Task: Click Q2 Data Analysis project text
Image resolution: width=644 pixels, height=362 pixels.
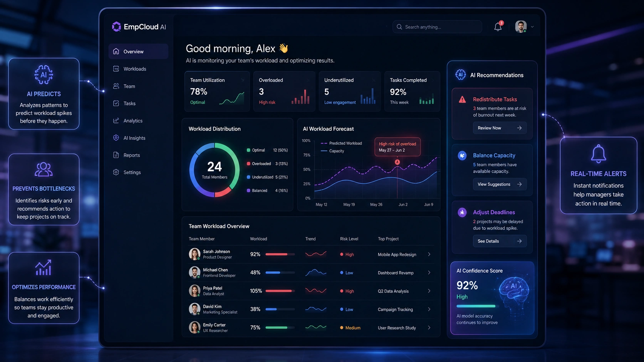Action: point(393,291)
